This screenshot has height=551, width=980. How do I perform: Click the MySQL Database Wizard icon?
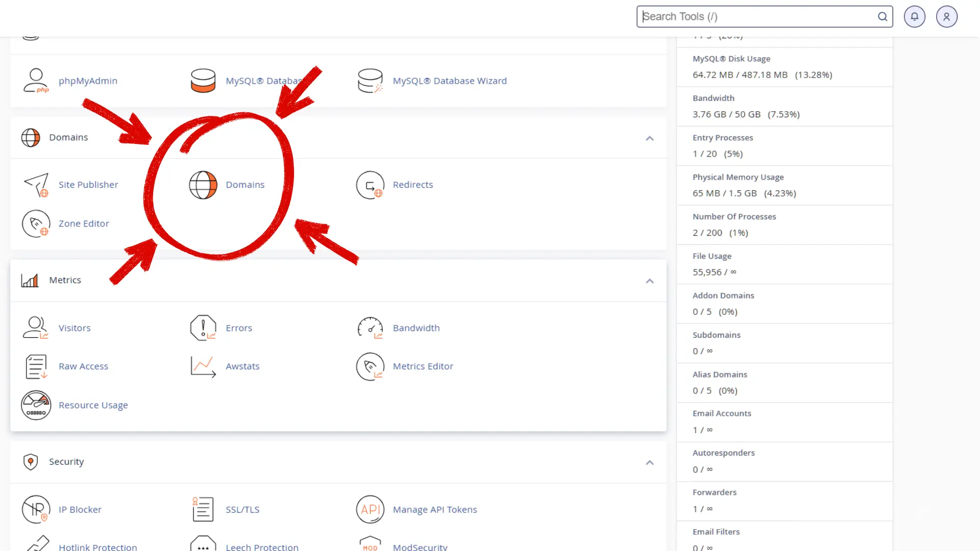(x=370, y=81)
